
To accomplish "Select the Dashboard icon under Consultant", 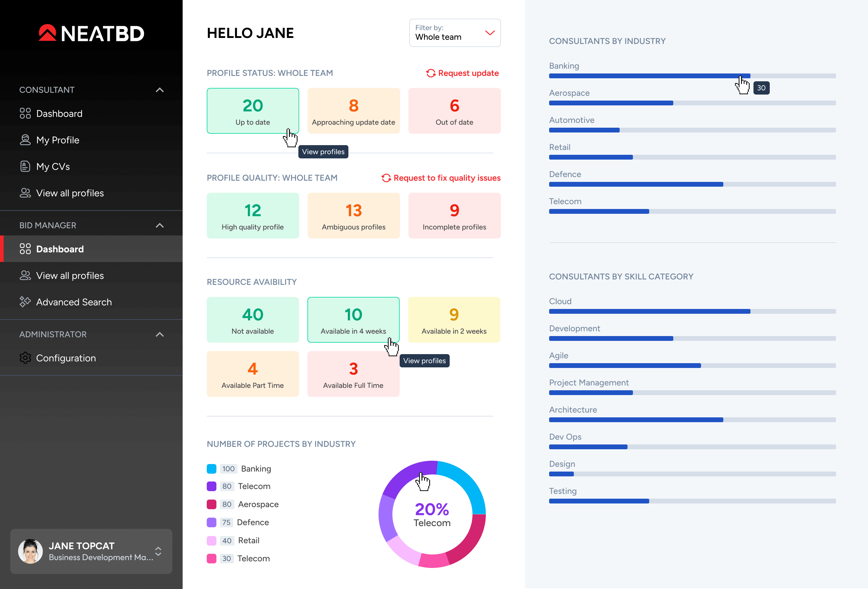I will click(x=25, y=113).
